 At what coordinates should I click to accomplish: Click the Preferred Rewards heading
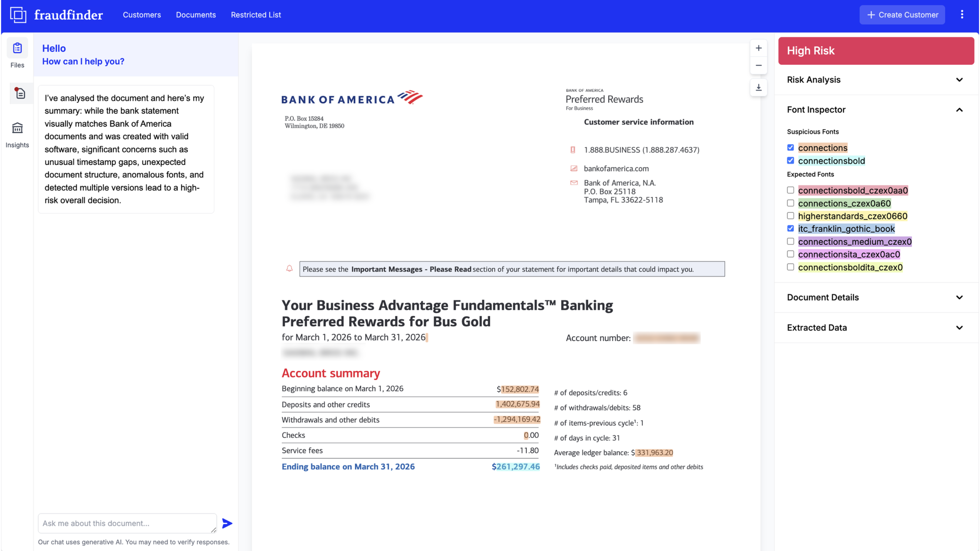(604, 99)
